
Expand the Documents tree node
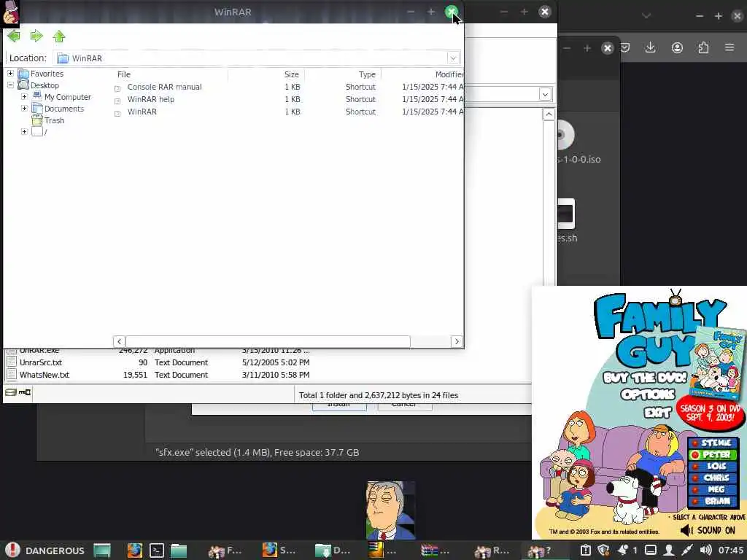tap(24, 108)
